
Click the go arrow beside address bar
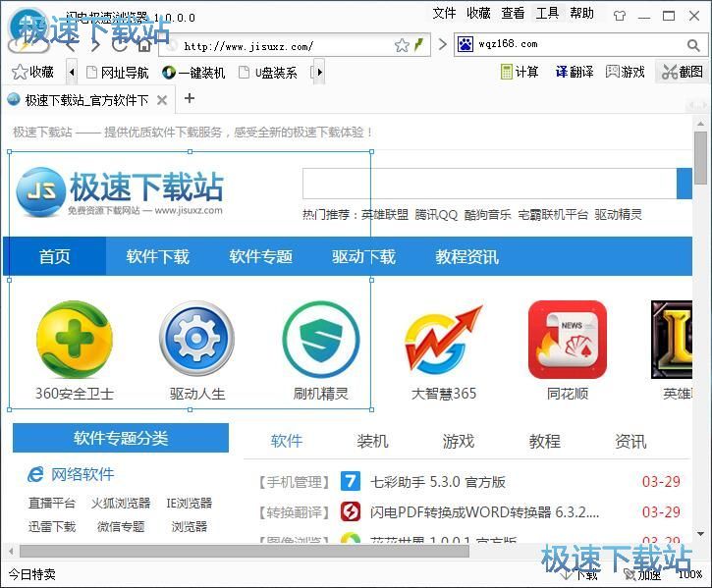[442, 44]
